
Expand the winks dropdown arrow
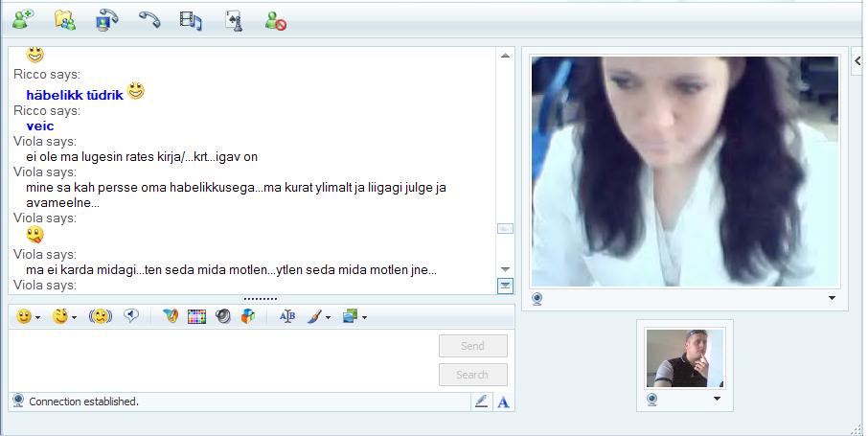[74, 317]
